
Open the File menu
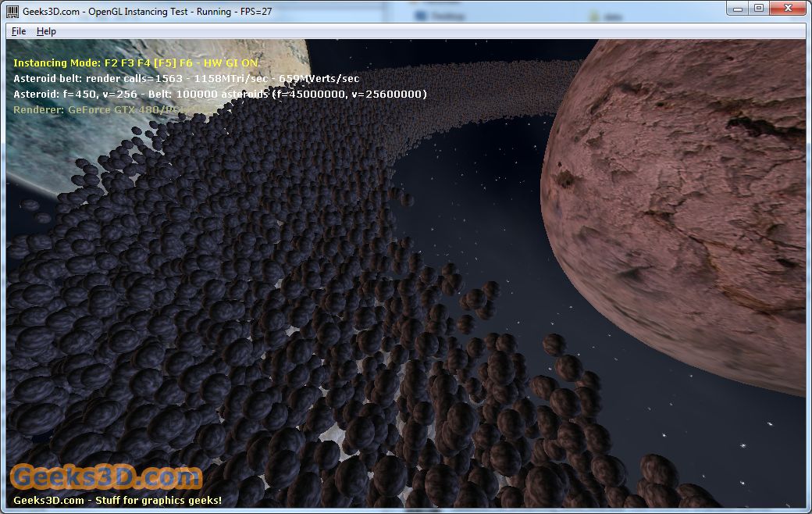coord(19,31)
